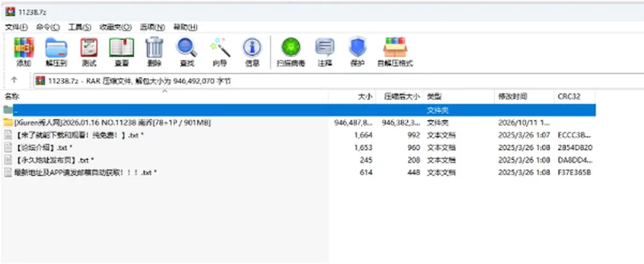The height and width of the screenshot is (264, 644).
Task: Click the 信息 (Info) icon
Action: coord(252,48)
